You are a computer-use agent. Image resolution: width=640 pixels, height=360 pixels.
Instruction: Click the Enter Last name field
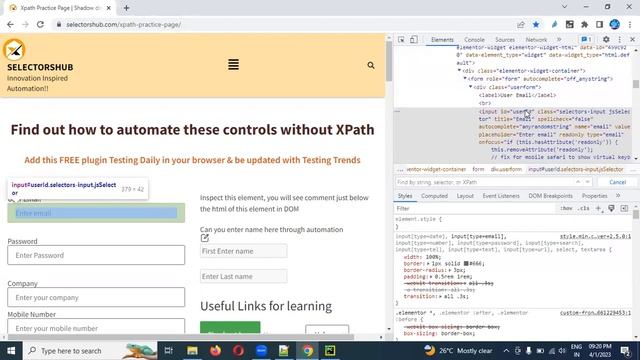(x=243, y=276)
